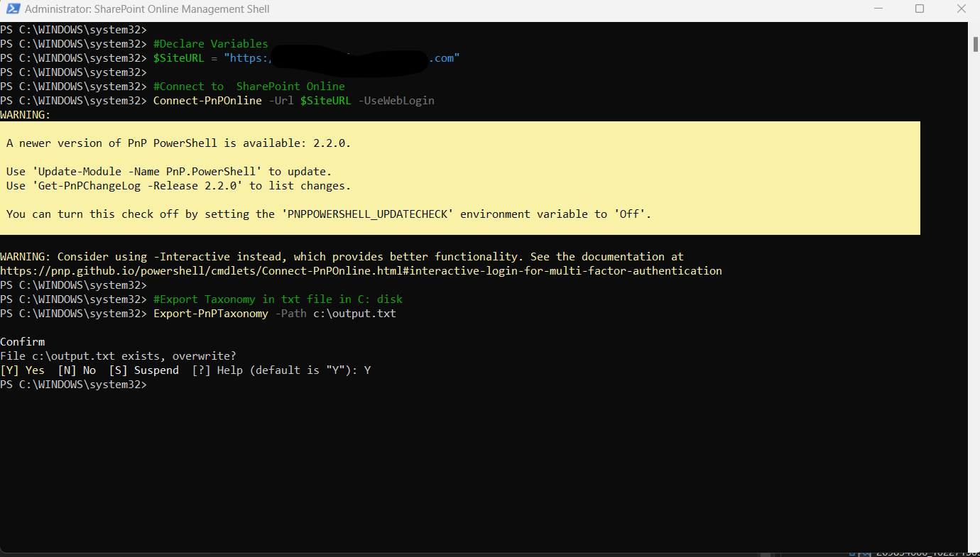Click the Connect-PnPOnline command text

click(x=207, y=101)
